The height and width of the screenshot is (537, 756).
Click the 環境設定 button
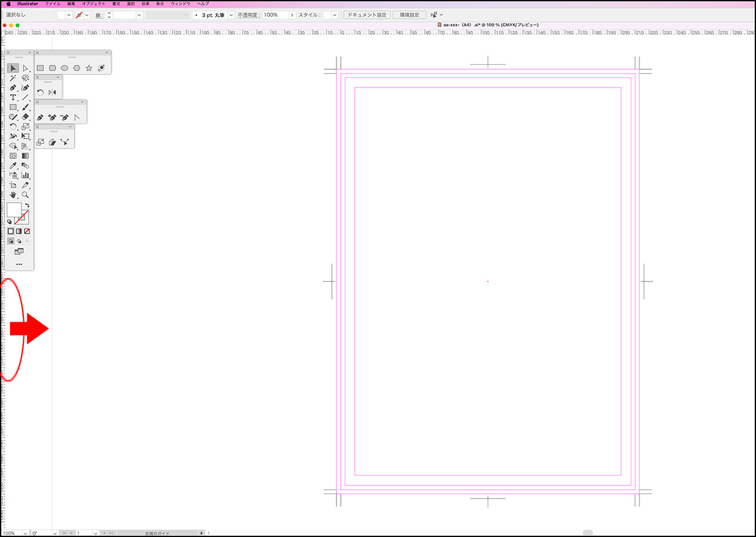coord(409,14)
